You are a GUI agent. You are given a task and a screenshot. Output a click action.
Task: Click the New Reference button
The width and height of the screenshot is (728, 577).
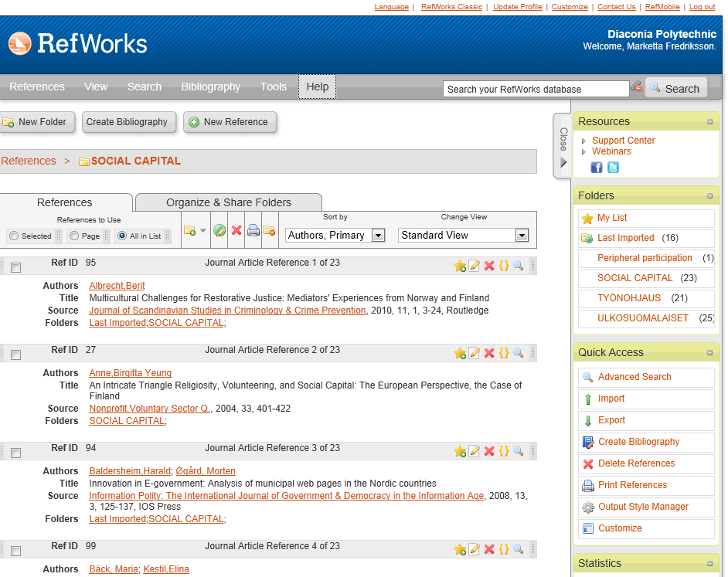(x=230, y=122)
